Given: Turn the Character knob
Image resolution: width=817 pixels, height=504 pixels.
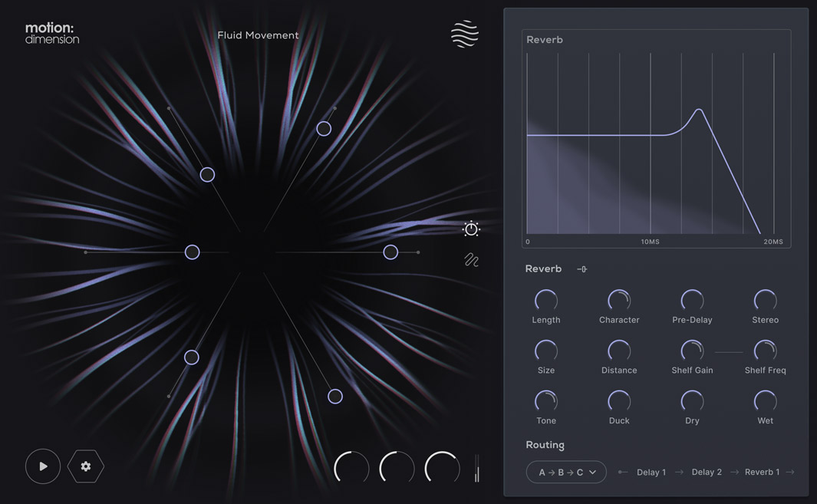Looking at the screenshot, I should tap(618, 301).
